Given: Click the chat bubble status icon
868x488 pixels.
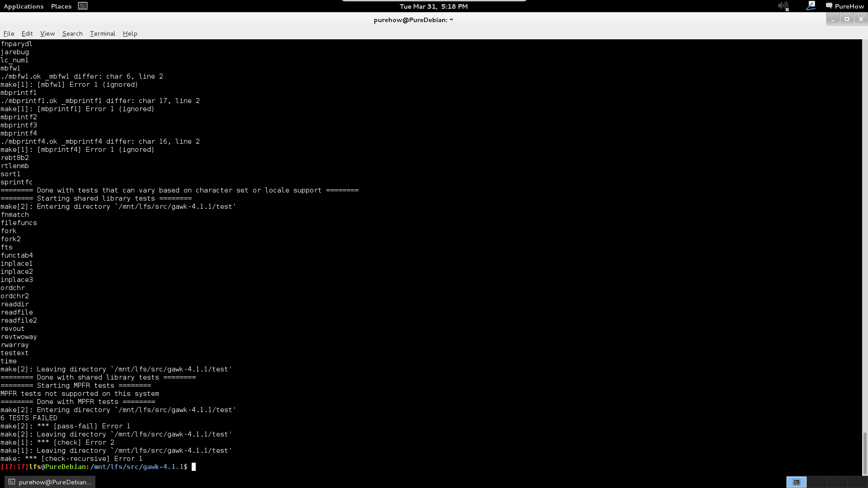Looking at the screenshot, I should tap(829, 6).
